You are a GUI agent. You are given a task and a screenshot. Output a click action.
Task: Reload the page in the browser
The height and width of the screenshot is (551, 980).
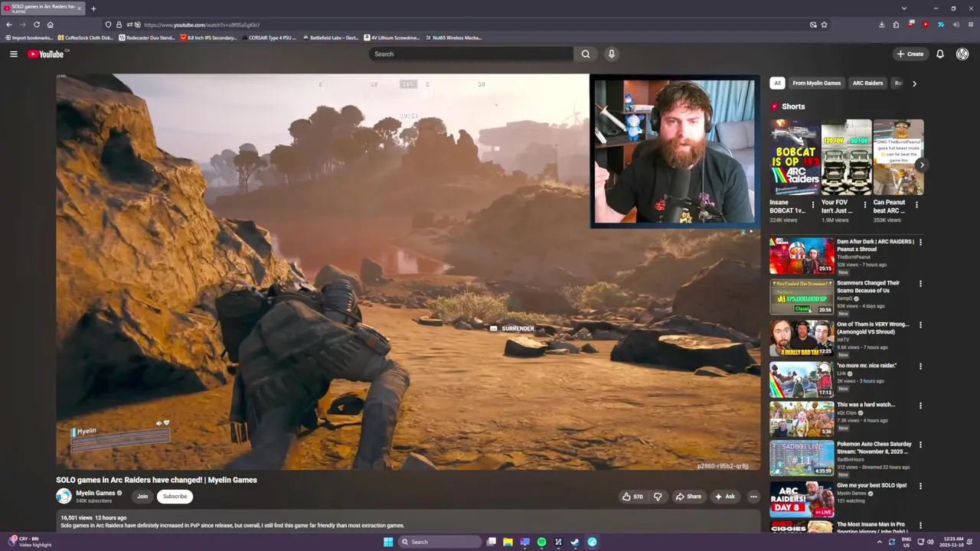(x=36, y=24)
